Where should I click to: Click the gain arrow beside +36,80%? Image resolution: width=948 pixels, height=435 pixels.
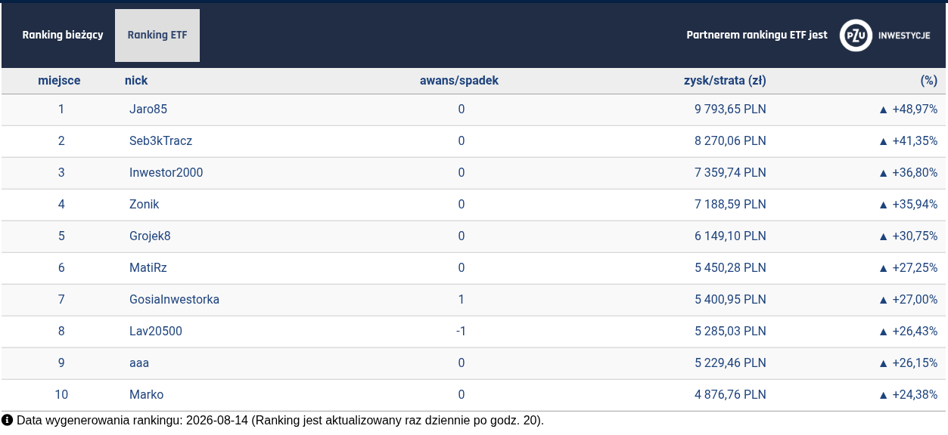[x=883, y=173]
